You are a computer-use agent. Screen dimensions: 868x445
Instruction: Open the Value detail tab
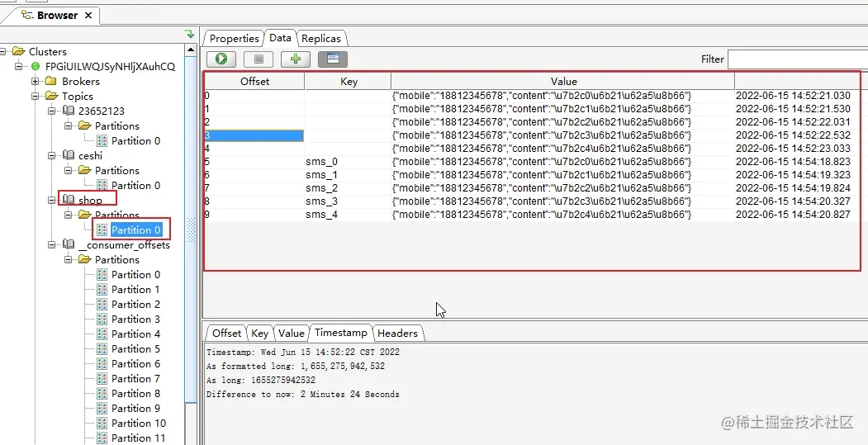(x=292, y=334)
